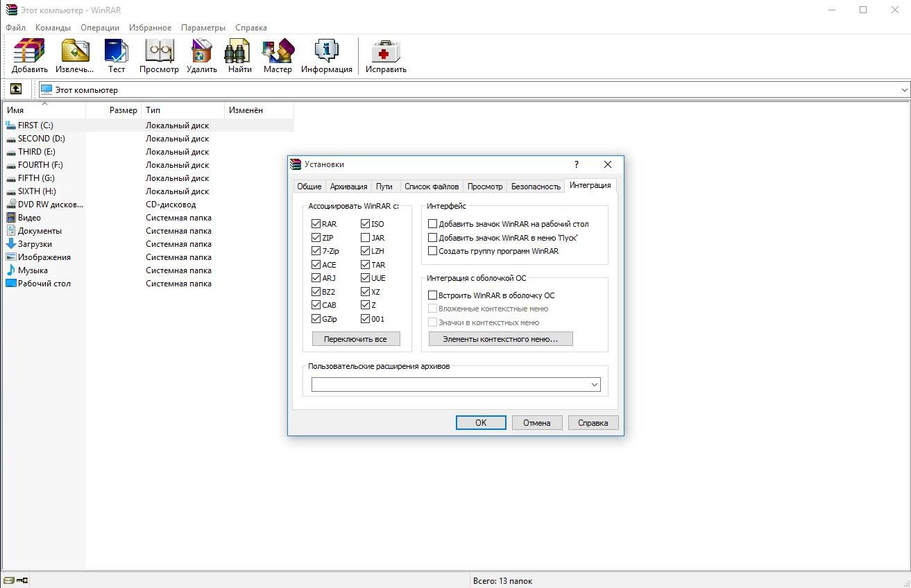This screenshot has height=588, width=911.
Task: Select SECOND (D:) drive icon
Action: click(10, 139)
